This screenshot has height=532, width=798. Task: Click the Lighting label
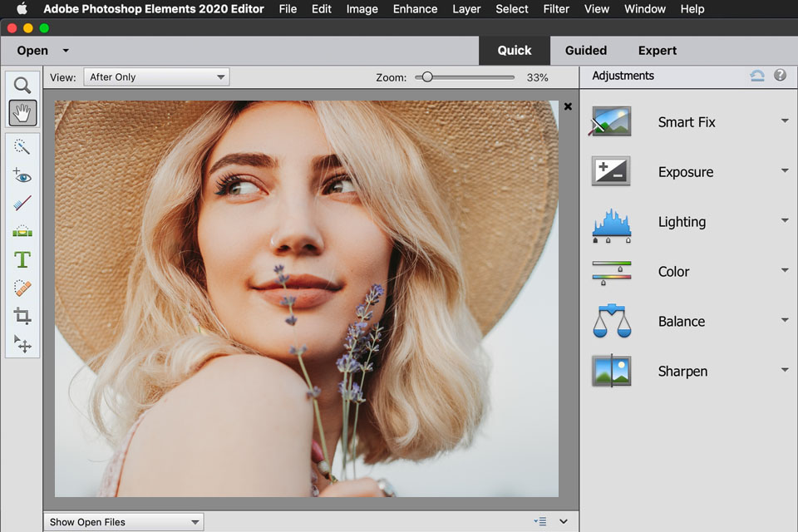click(682, 222)
